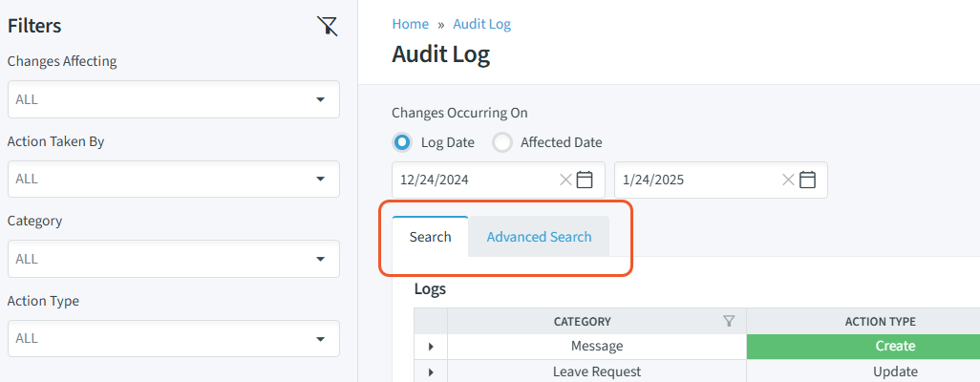
Task: Clear the 1/24/2025 date field
Action: (789, 180)
